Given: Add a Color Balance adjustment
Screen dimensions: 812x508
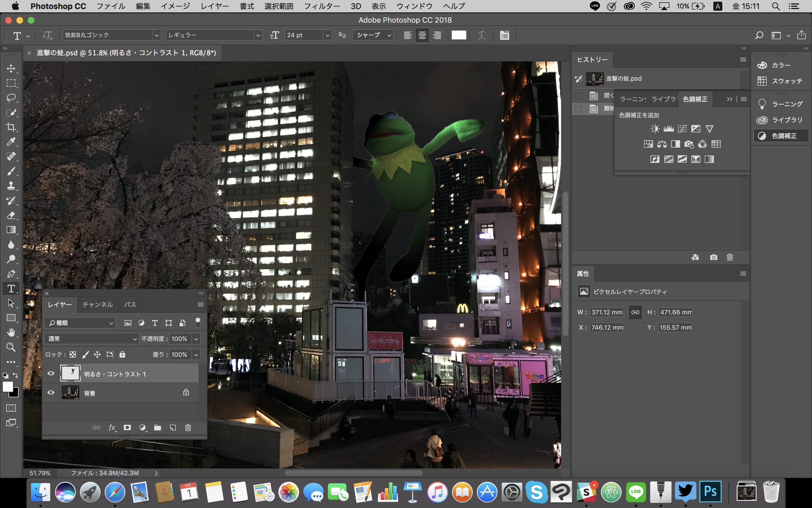Looking at the screenshot, I should [662, 144].
